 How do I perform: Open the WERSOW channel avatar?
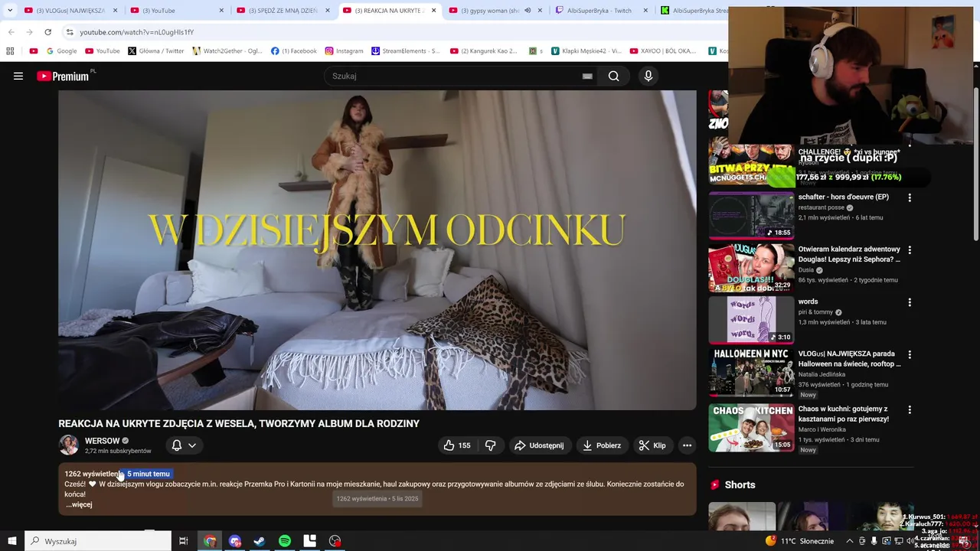point(69,445)
